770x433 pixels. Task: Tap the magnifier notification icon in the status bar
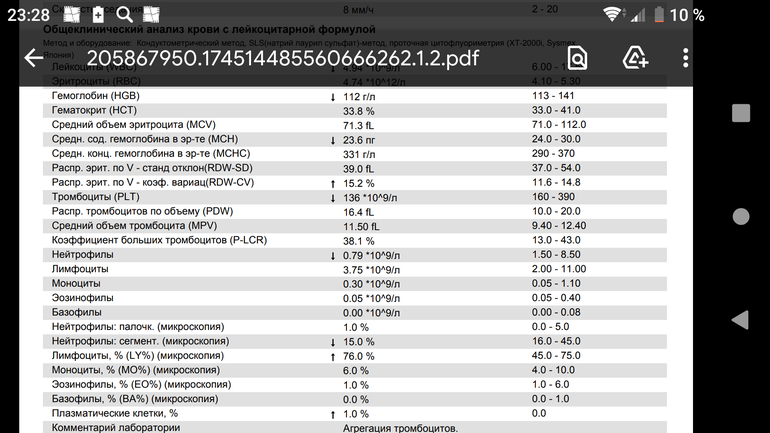click(x=124, y=15)
